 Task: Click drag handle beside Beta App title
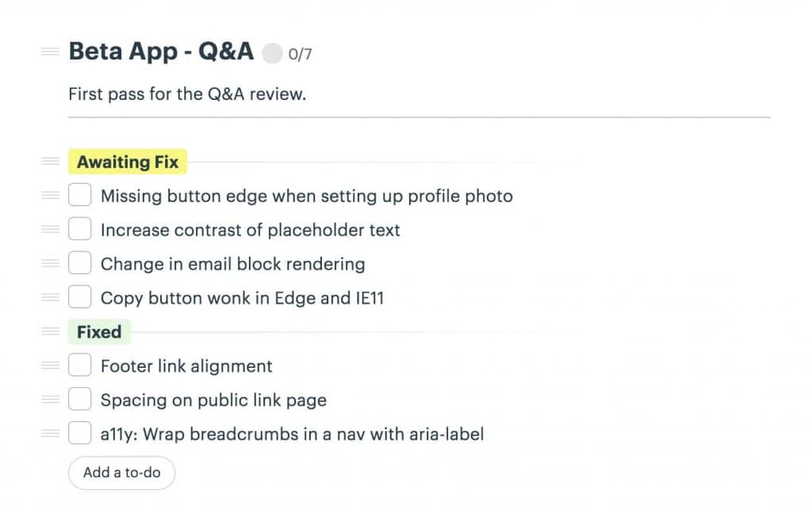point(51,52)
